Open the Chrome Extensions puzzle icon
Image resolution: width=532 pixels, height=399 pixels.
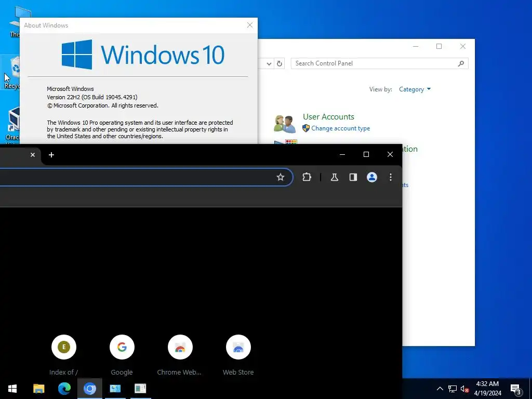(x=307, y=177)
